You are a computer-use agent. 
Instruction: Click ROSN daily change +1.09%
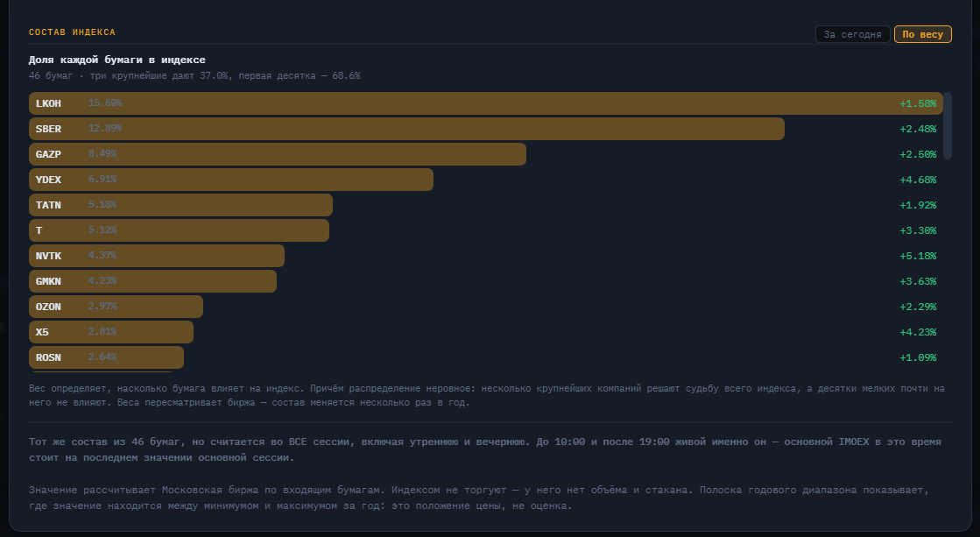click(x=918, y=357)
